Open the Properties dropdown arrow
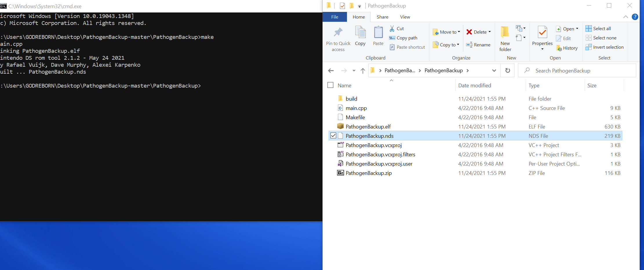Viewport: 644px width, 270px height. 542,49
